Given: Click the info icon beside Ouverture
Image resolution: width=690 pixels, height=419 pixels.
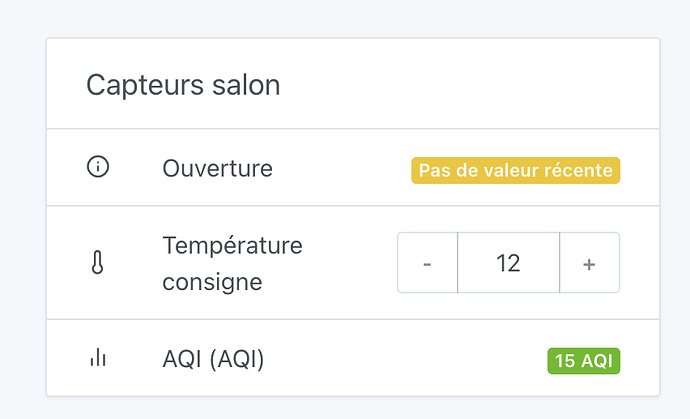Looking at the screenshot, I should 98,168.
